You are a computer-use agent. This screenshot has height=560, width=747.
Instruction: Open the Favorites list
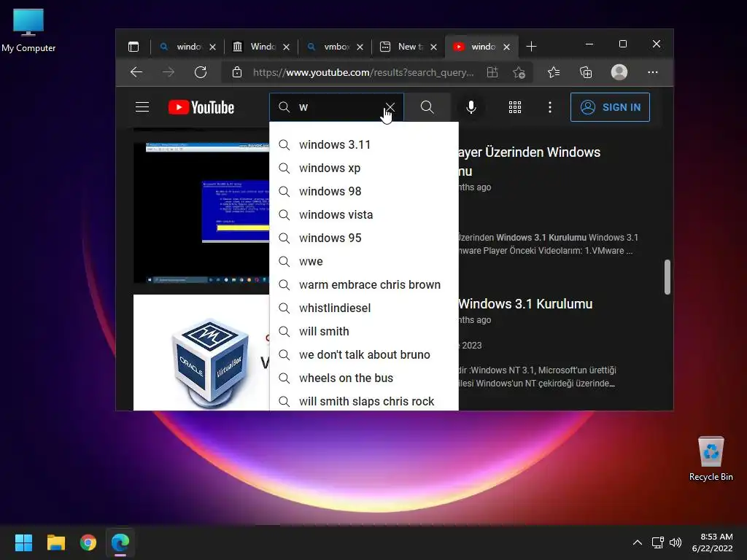(554, 72)
